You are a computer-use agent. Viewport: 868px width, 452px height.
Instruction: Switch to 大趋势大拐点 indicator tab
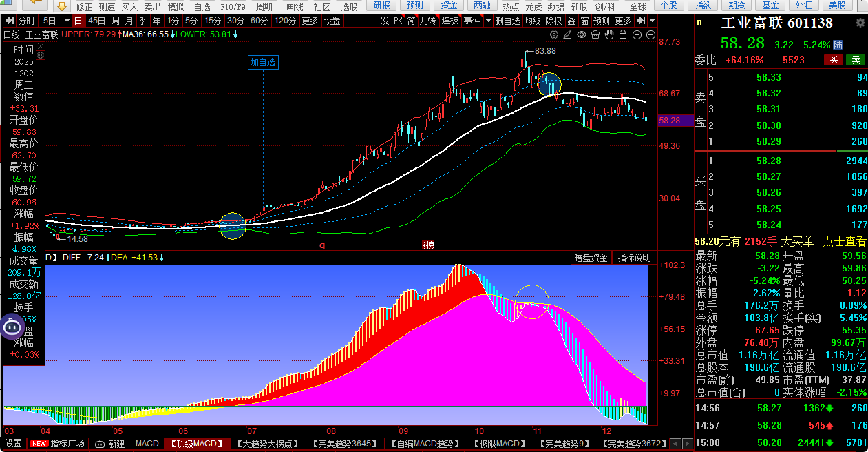tap(268, 444)
